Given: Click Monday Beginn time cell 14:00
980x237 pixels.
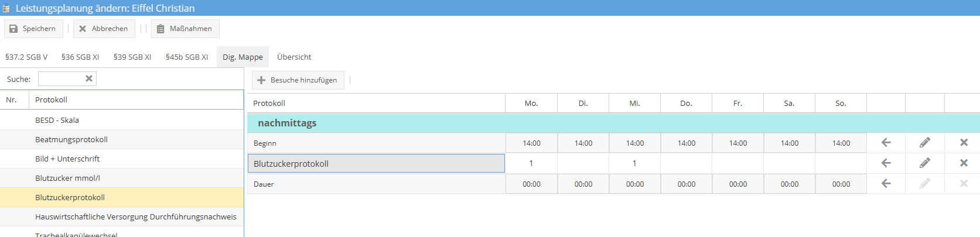Looking at the screenshot, I should point(531,143).
